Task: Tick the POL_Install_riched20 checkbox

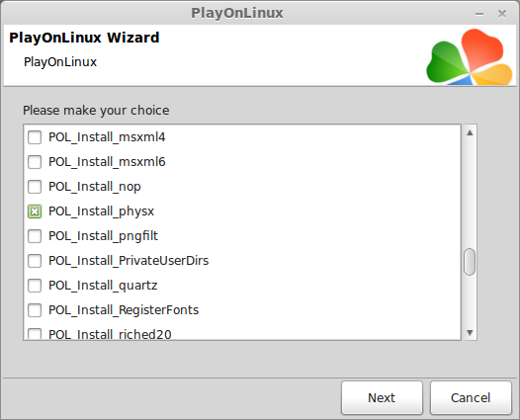Action: click(x=35, y=333)
